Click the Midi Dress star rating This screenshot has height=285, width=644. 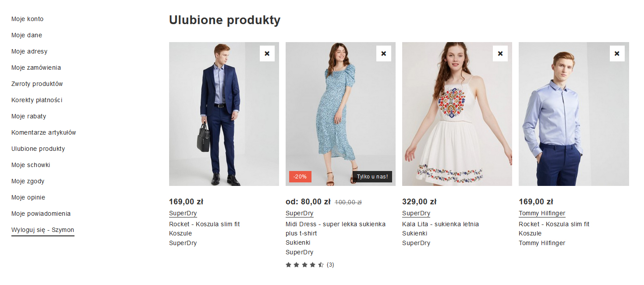[305, 265]
